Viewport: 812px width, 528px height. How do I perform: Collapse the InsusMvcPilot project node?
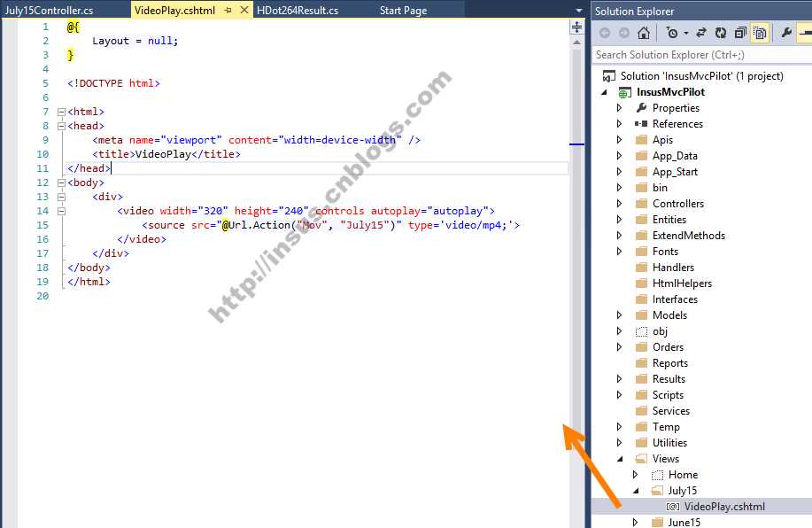click(x=604, y=92)
